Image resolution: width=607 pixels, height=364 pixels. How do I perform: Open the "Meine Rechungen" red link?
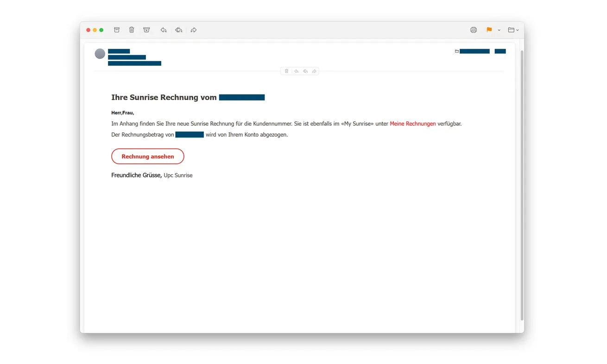click(413, 124)
